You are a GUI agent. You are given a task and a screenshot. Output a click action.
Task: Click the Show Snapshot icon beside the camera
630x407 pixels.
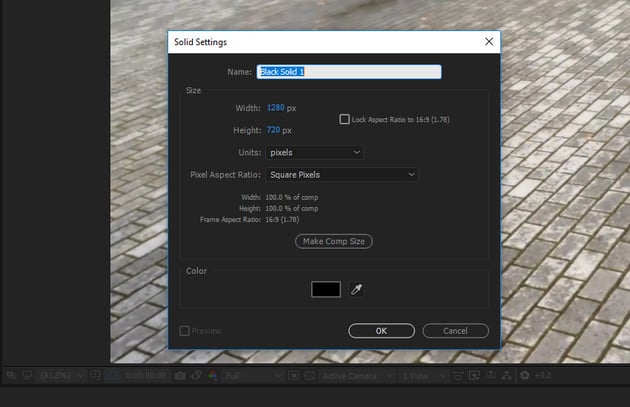[196, 376]
